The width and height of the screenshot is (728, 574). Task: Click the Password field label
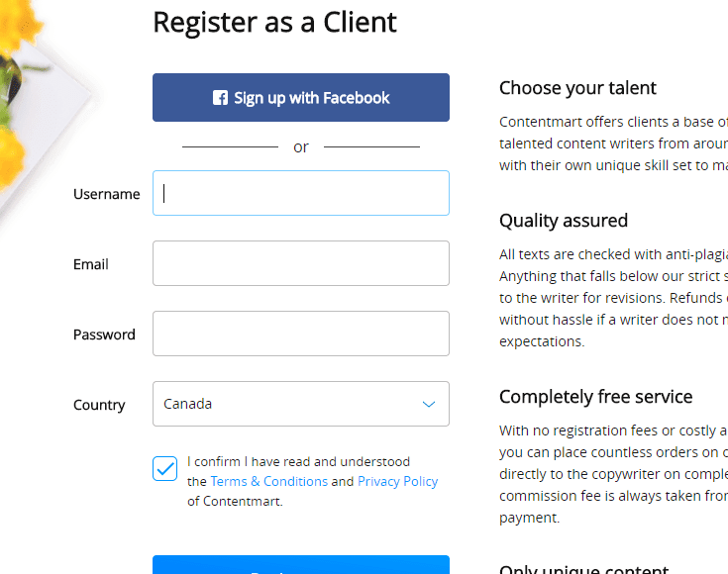point(104,335)
